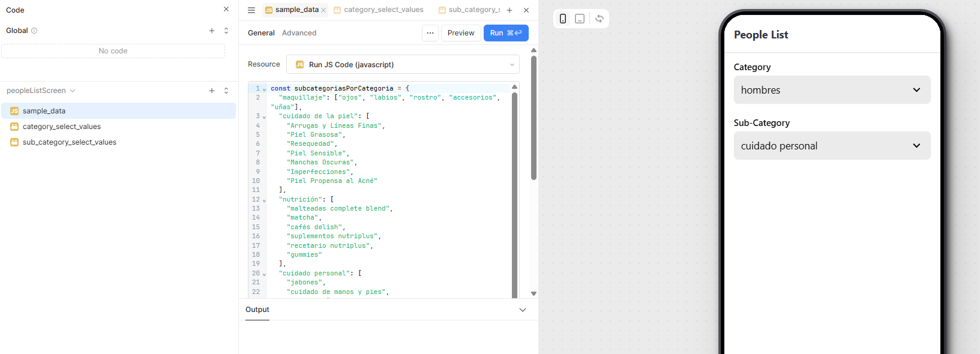Click the People List header title
The height and width of the screenshot is (354, 980).
[x=761, y=35]
